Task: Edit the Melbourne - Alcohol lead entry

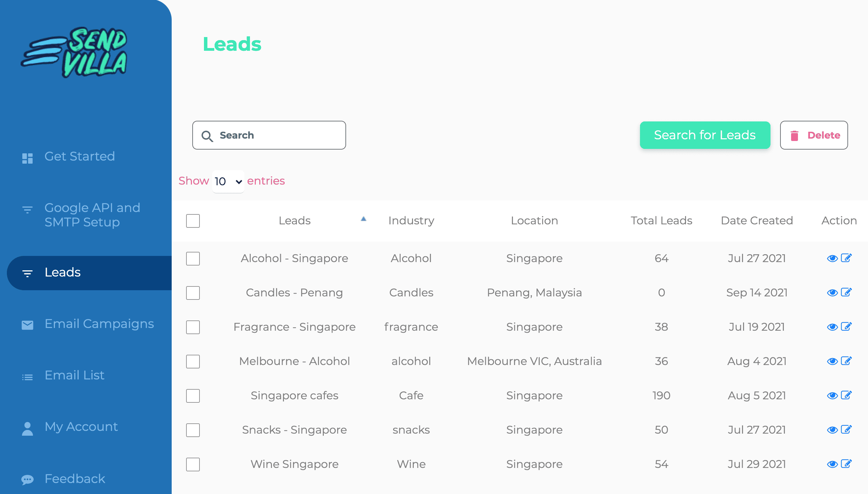Action: (846, 361)
